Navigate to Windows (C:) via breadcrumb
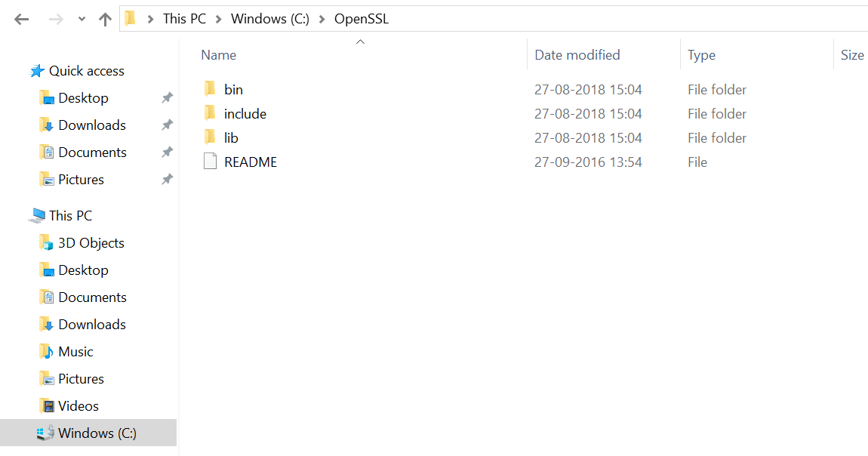The height and width of the screenshot is (456, 868). point(270,18)
